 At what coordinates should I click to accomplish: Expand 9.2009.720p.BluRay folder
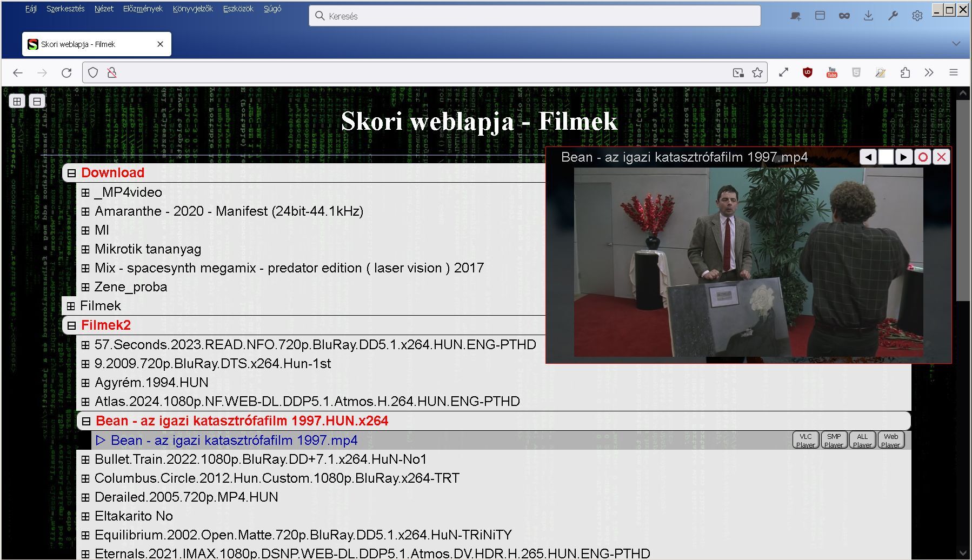pyautogui.click(x=85, y=364)
